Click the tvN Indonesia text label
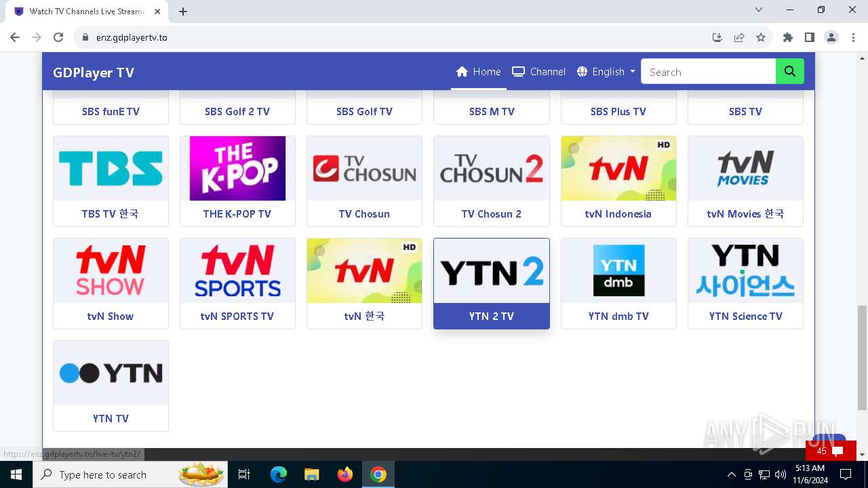Screen dimensions: 868x488 click(618, 214)
